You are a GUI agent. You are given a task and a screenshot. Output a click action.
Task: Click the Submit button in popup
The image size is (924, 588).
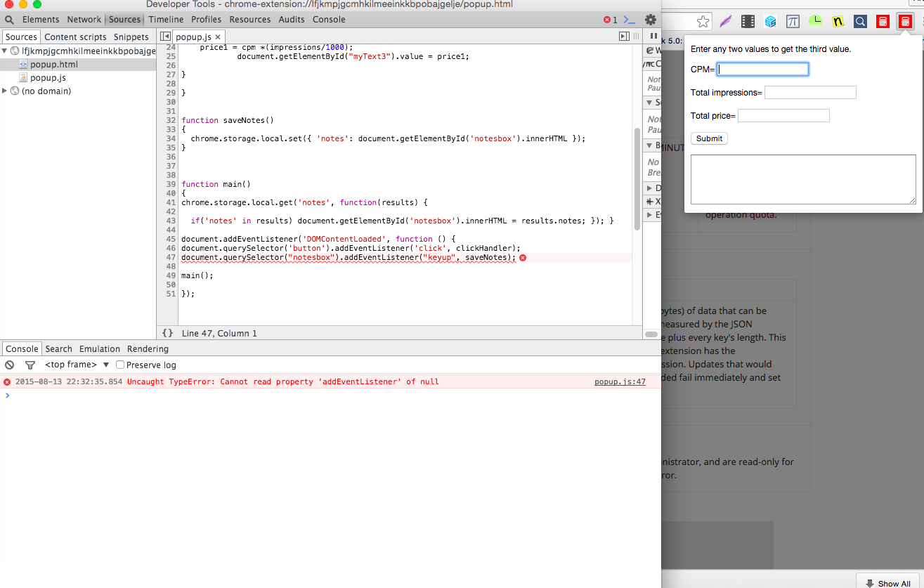(x=709, y=138)
